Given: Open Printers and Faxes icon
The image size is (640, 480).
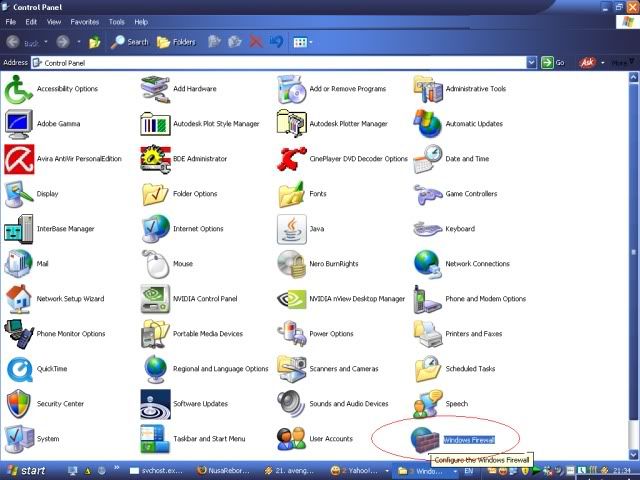Looking at the screenshot, I should click(428, 334).
